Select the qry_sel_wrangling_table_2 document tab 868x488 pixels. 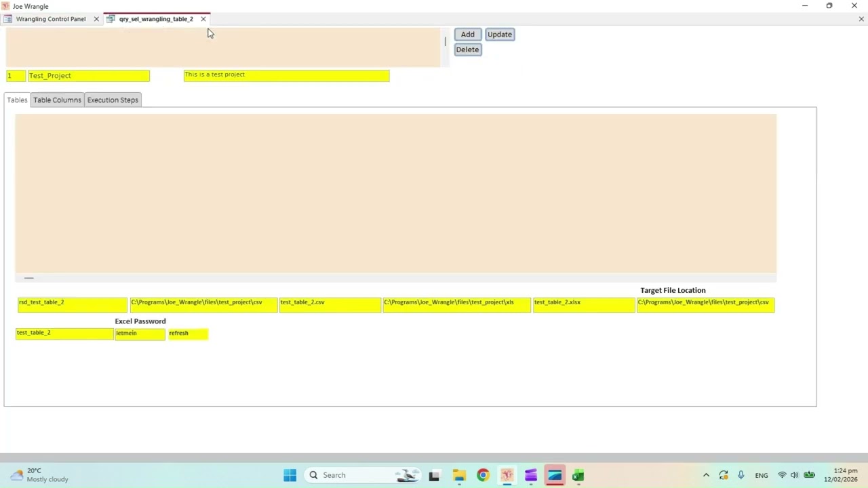pyautogui.click(x=156, y=19)
